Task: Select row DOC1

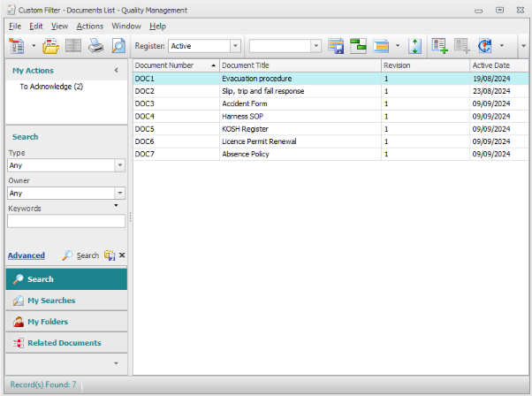Action: pos(331,79)
